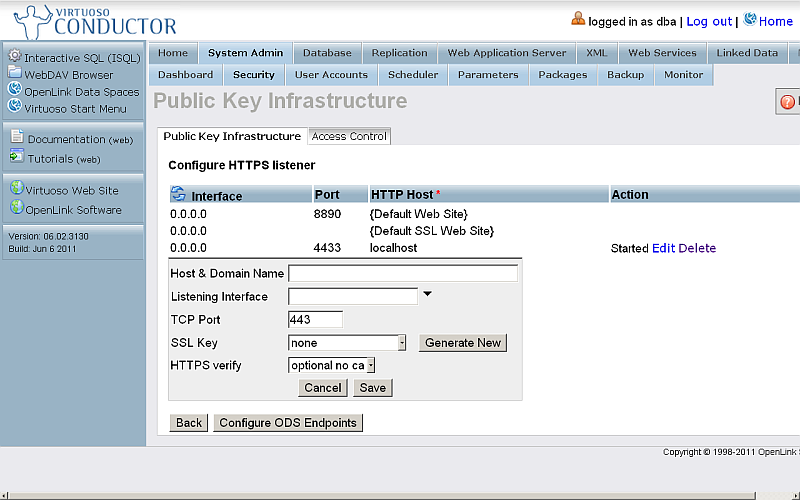This screenshot has width=800, height=500.
Task: Click the Virtuoso Web Site globe icon
Action: click(x=16, y=188)
